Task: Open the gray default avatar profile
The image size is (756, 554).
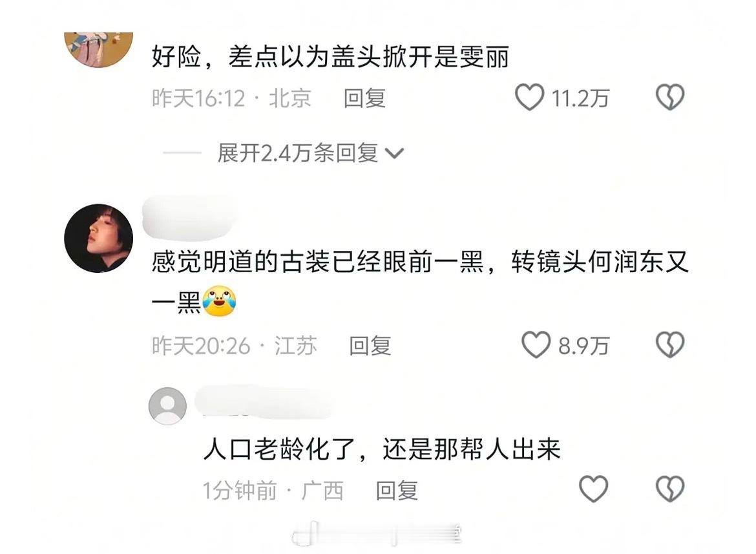Action: [167, 406]
